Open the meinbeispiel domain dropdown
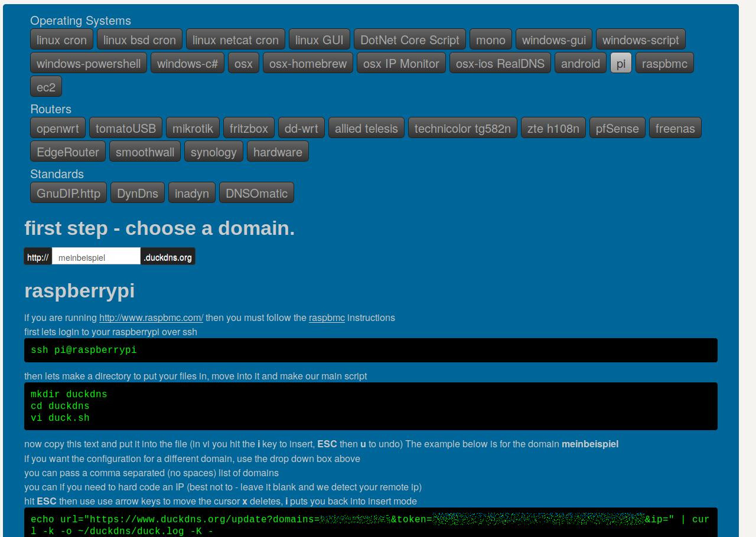This screenshot has width=756, height=537. pos(96,257)
